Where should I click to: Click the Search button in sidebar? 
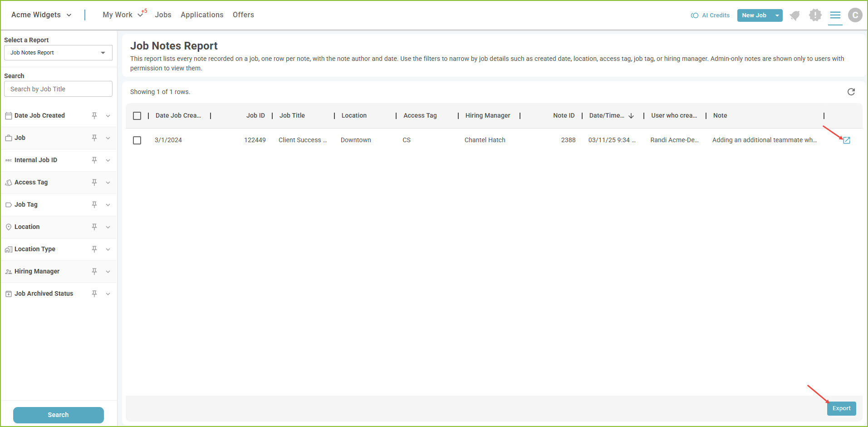point(59,415)
